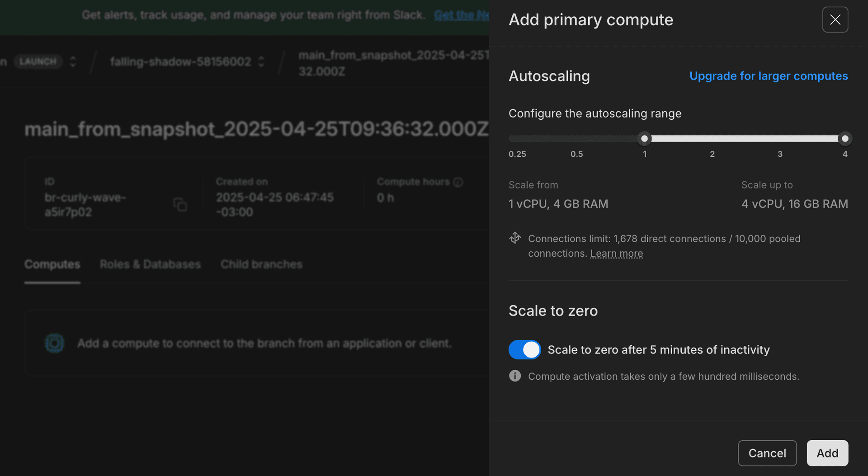Copy the branch ID br-curly-wave-a5ir7p02
This screenshot has width=868, height=476.
click(x=180, y=205)
